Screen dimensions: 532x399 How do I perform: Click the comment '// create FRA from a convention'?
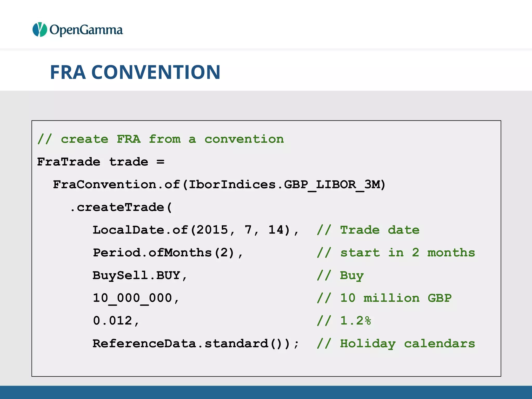[161, 139]
